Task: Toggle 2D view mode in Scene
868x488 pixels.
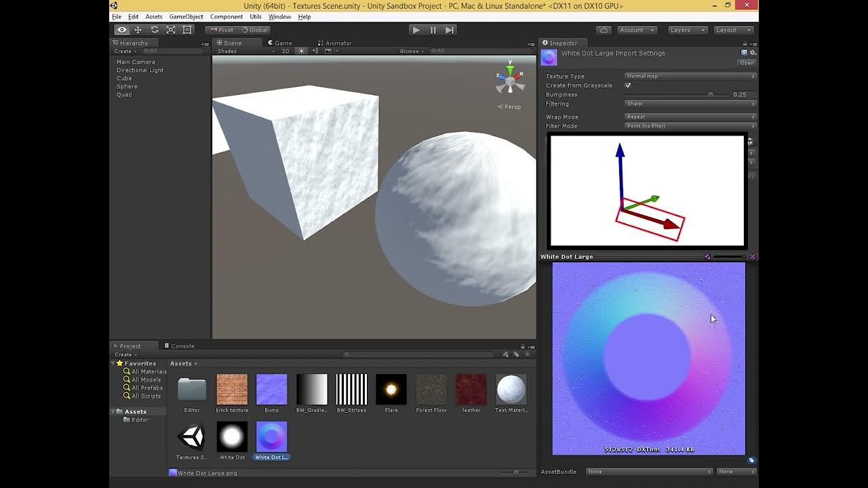Action: coord(285,51)
